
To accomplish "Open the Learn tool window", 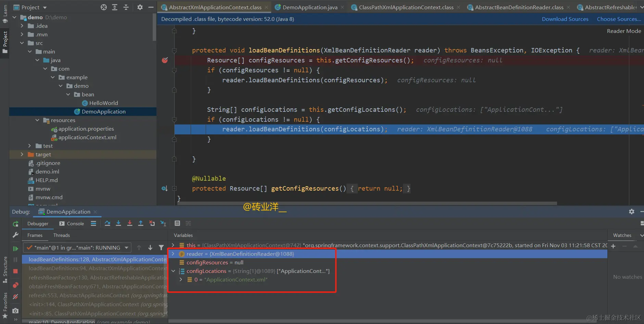I will click(5, 14).
